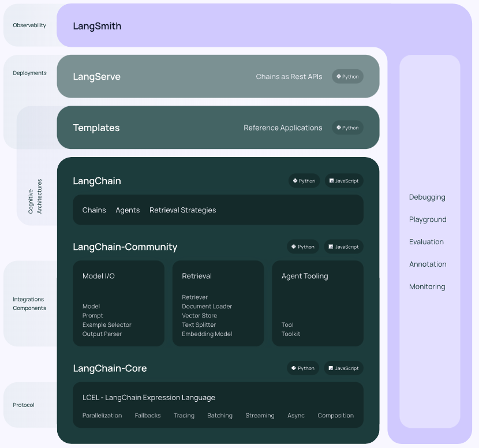Click the Python badge for LangChain-Community
This screenshot has width=479, height=448.
pyautogui.click(x=303, y=247)
